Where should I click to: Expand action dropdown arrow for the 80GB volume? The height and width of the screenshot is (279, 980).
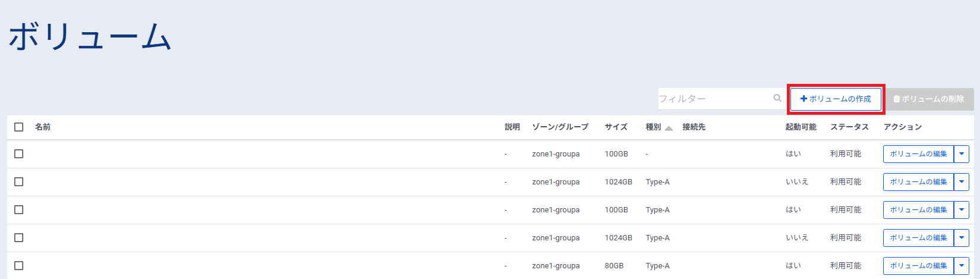[x=961, y=265]
